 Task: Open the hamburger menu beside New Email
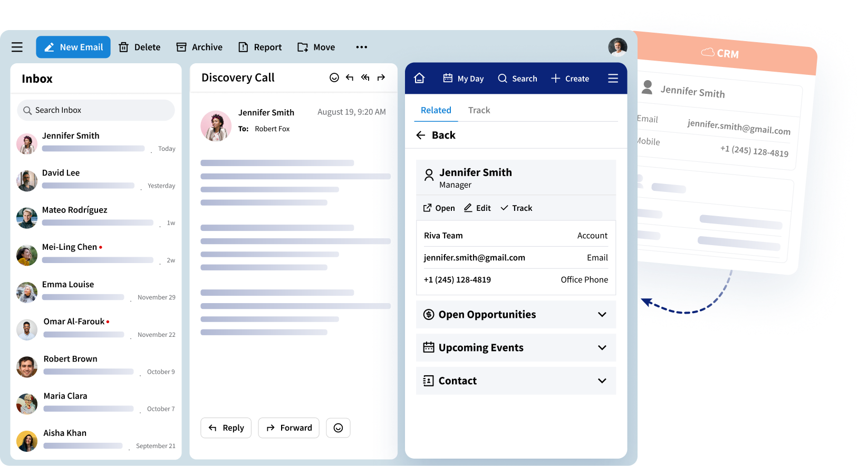[17, 47]
